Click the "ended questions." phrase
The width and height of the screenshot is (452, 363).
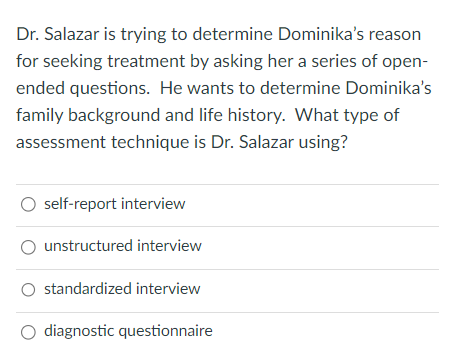83,89
